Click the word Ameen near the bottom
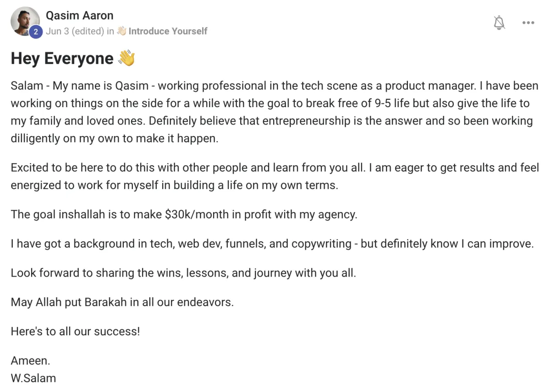The height and width of the screenshot is (392, 550). (x=30, y=361)
